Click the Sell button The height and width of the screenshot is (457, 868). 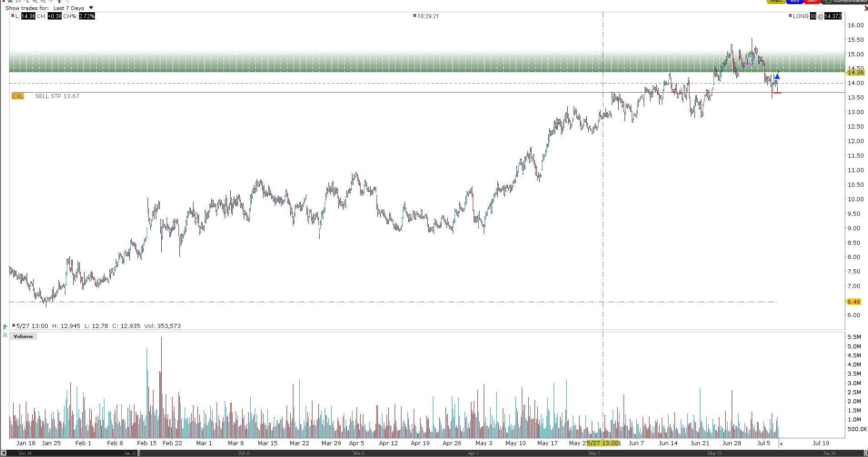(x=812, y=1)
